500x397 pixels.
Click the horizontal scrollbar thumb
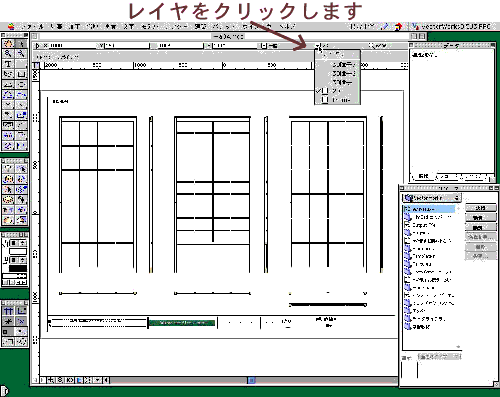252,380
